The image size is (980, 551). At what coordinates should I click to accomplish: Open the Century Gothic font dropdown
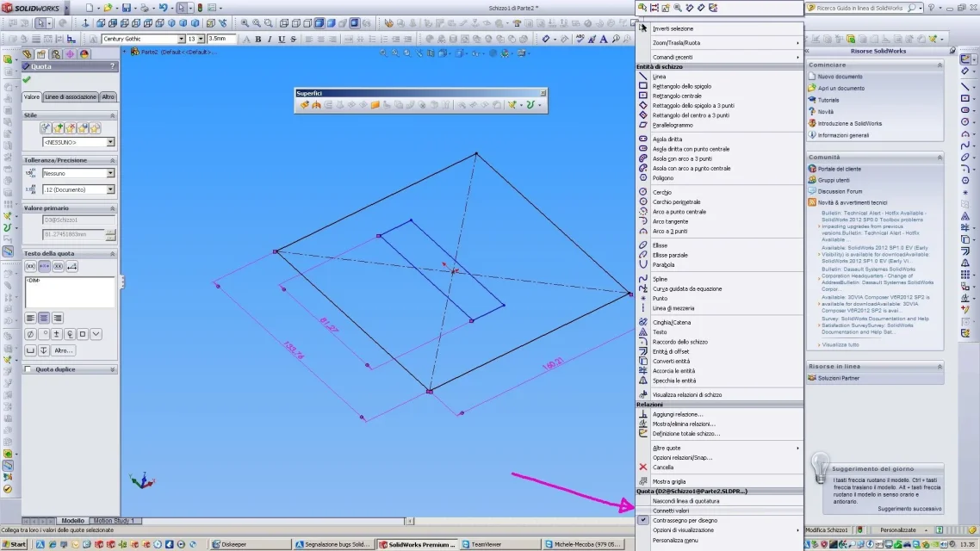point(181,39)
